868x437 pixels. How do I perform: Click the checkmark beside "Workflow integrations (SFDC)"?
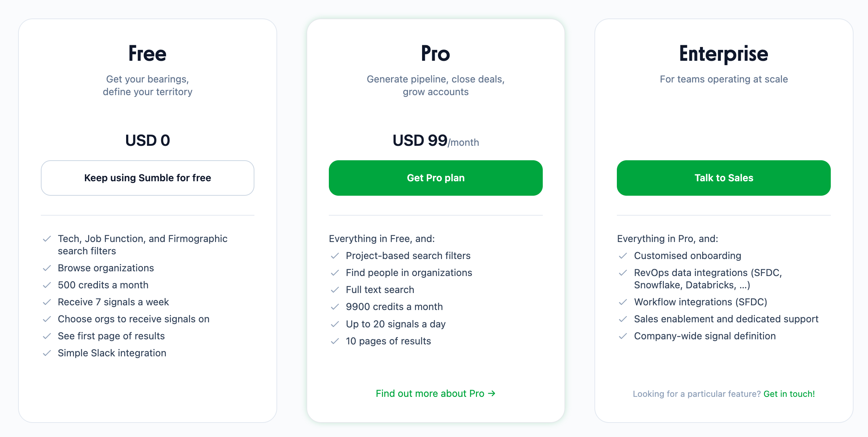(x=623, y=302)
